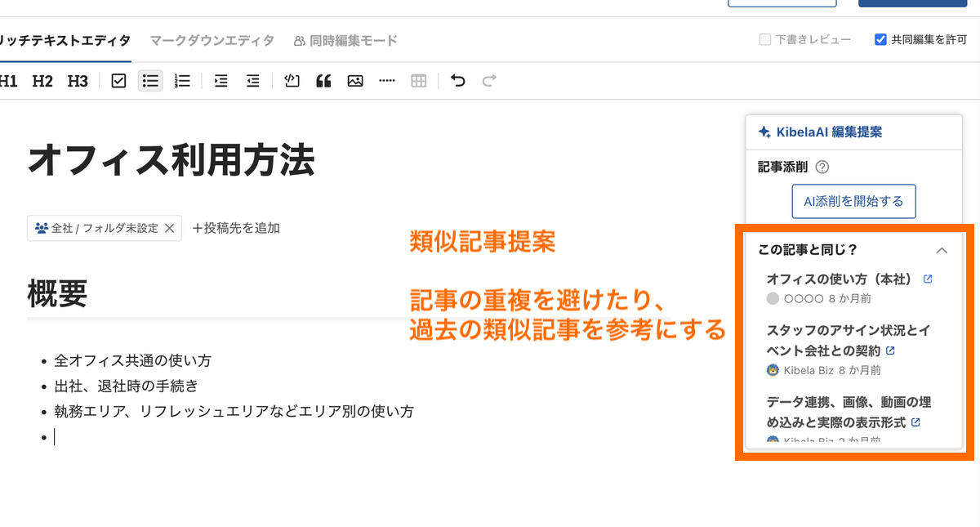Collapse the この記事と同じ？ section

click(942, 250)
